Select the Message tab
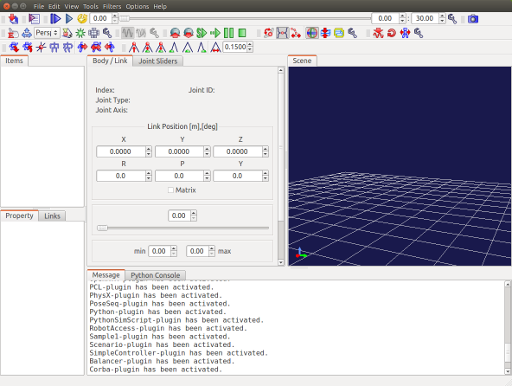Screen dimensions: 512x386 point(106,275)
